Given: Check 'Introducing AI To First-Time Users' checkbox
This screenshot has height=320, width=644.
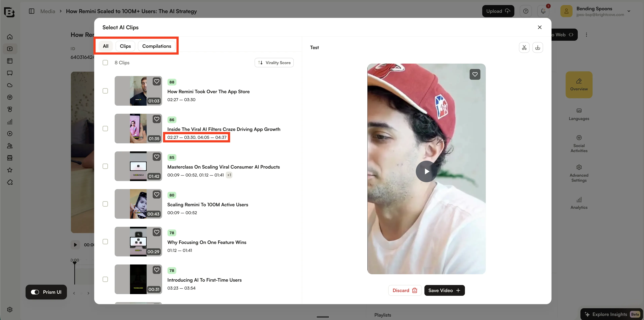Looking at the screenshot, I should pyautogui.click(x=105, y=279).
